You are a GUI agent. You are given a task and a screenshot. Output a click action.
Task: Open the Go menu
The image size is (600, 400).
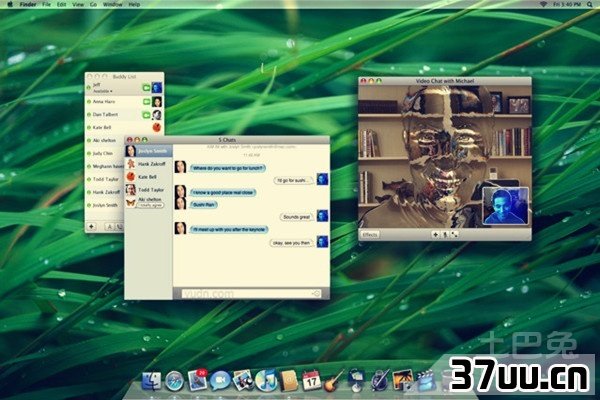pyautogui.click(x=93, y=5)
